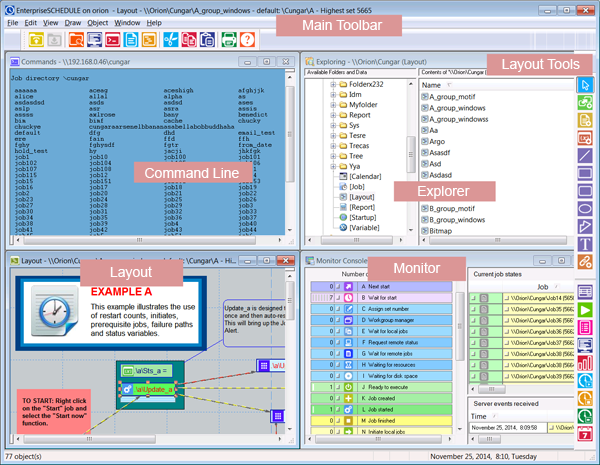Select the Polygon drawing tool
This screenshot has height=465, width=600.
pos(585,226)
